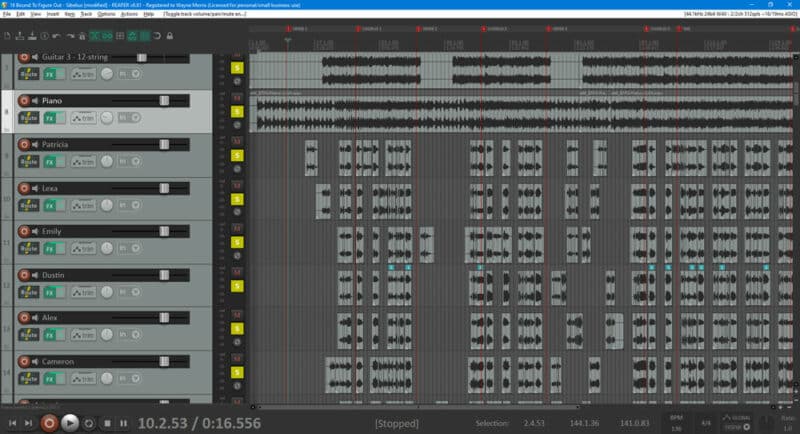The height and width of the screenshot is (434, 800).
Task: Click speaker monitor icon on Patricia track
Action: click(x=35, y=144)
